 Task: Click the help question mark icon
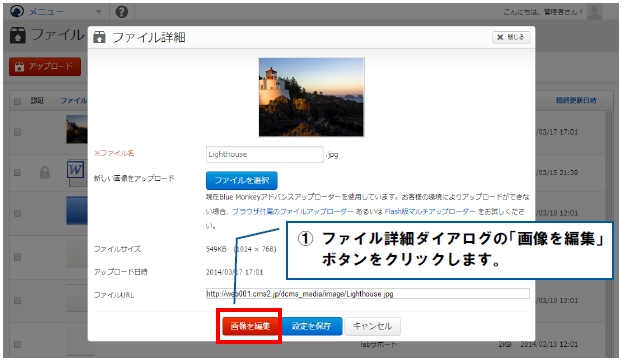coord(122,12)
